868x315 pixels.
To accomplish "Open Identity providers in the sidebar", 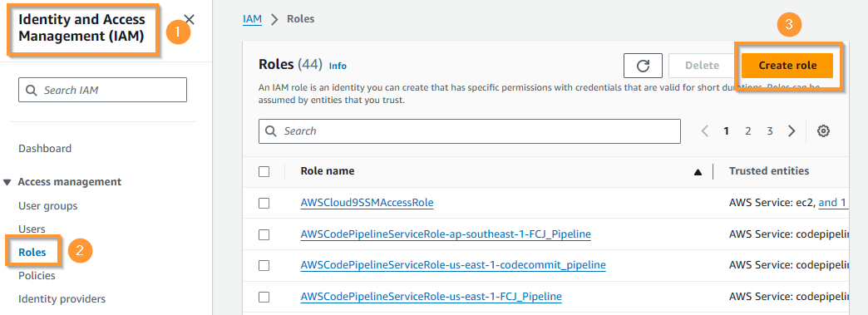I will [x=62, y=299].
